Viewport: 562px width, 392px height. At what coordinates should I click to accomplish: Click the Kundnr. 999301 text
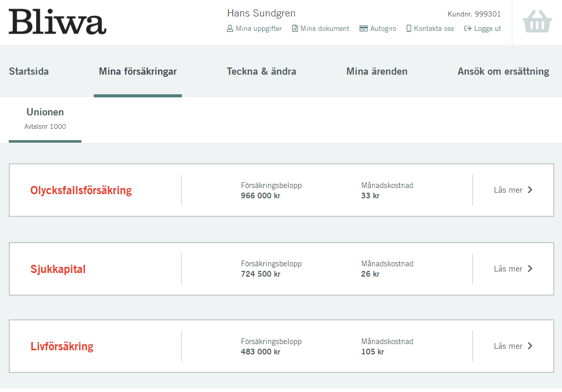click(474, 14)
